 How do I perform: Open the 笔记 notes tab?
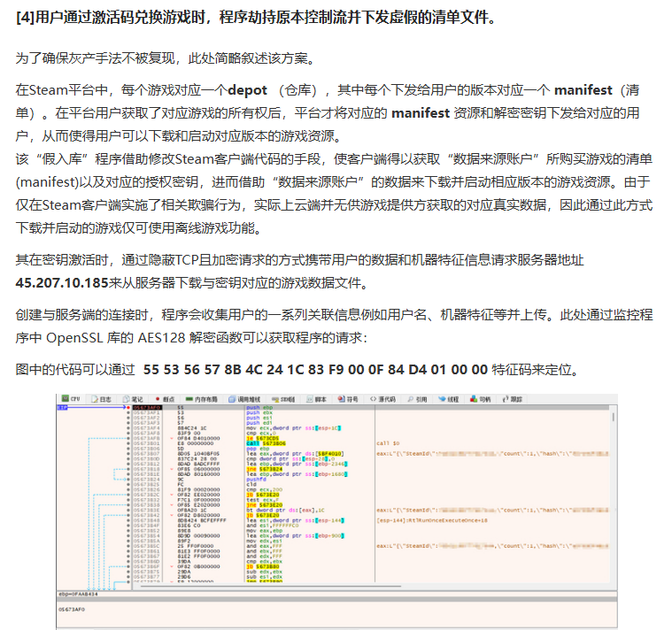click(133, 399)
